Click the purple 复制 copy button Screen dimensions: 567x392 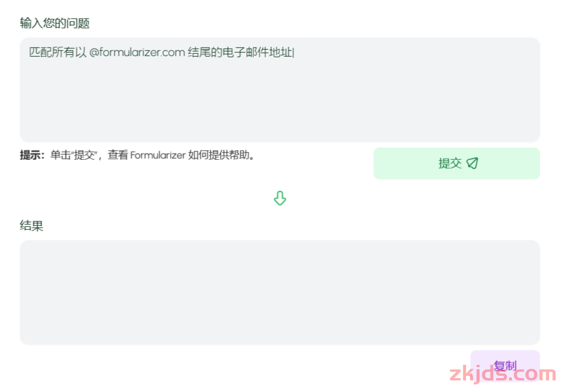point(505,365)
